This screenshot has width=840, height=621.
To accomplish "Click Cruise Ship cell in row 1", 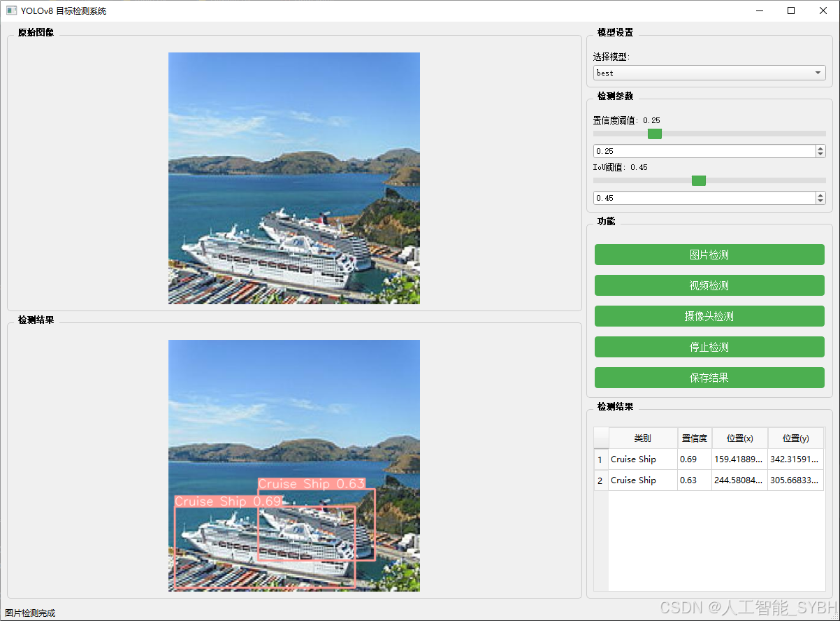I will 643,459.
